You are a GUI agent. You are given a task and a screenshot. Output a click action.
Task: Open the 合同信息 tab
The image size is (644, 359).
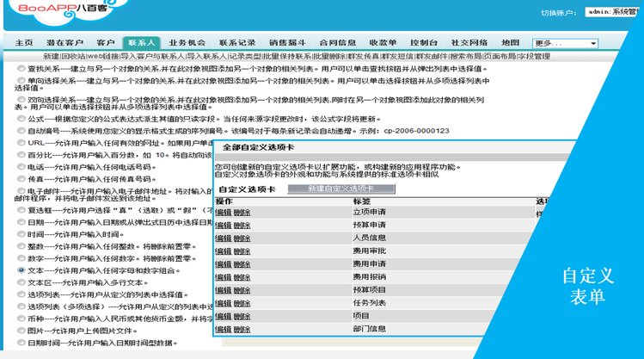(338, 43)
